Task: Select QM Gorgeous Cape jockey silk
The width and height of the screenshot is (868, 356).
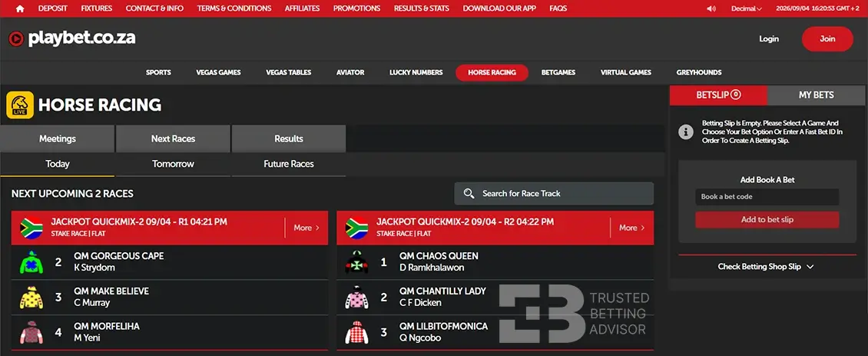Action: coord(31,262)
